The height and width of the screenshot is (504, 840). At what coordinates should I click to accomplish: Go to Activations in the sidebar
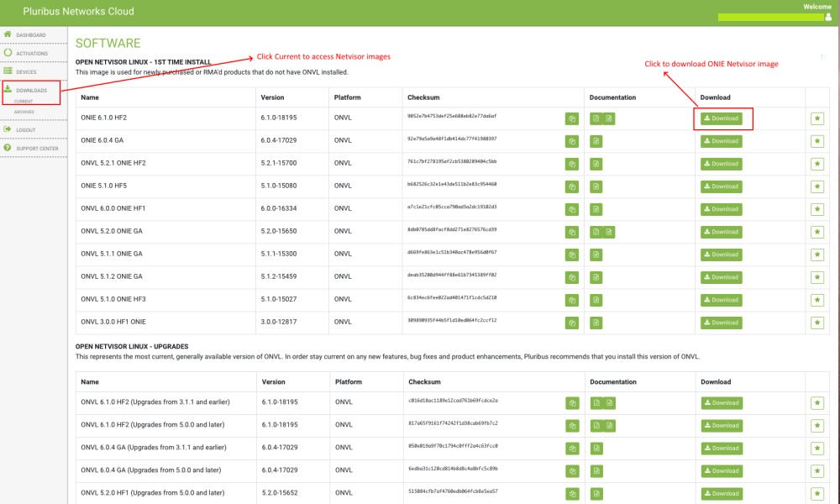[x=34, y=53]
